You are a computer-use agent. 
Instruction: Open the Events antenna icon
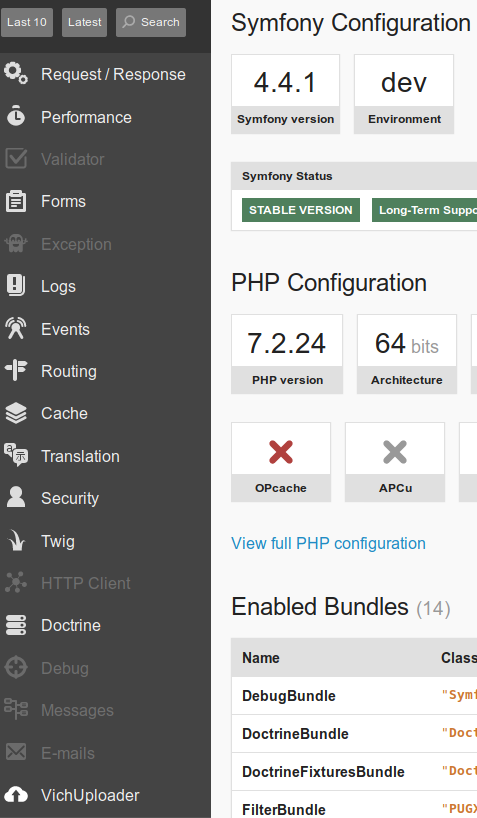click(x=16, y=328)
